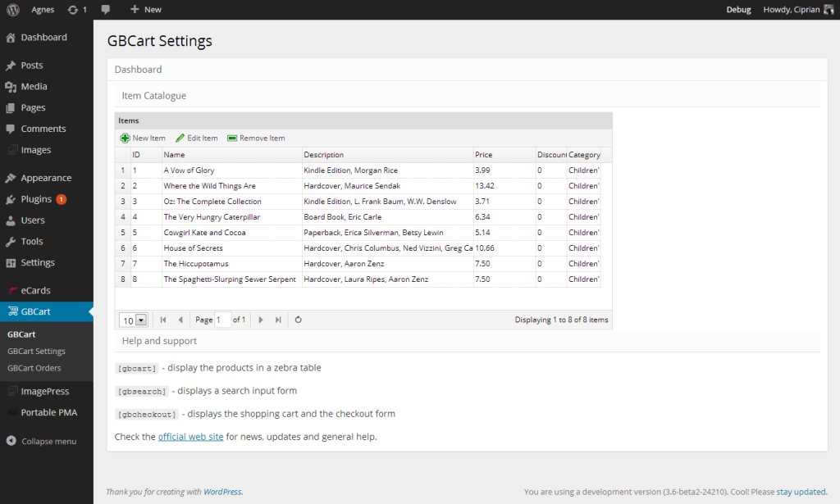Click the New Item button label
Screen dimensions: 840x504
pos(149,138)
